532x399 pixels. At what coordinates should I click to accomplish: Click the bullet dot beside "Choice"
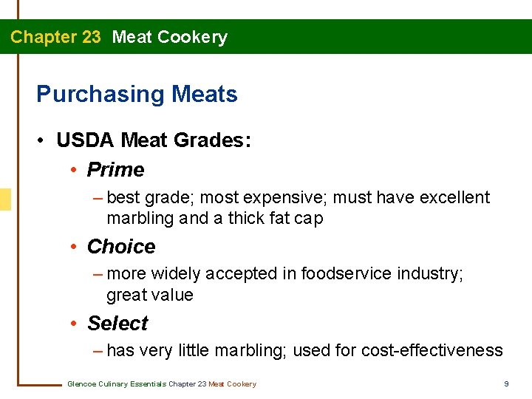(x=75, y=248)
